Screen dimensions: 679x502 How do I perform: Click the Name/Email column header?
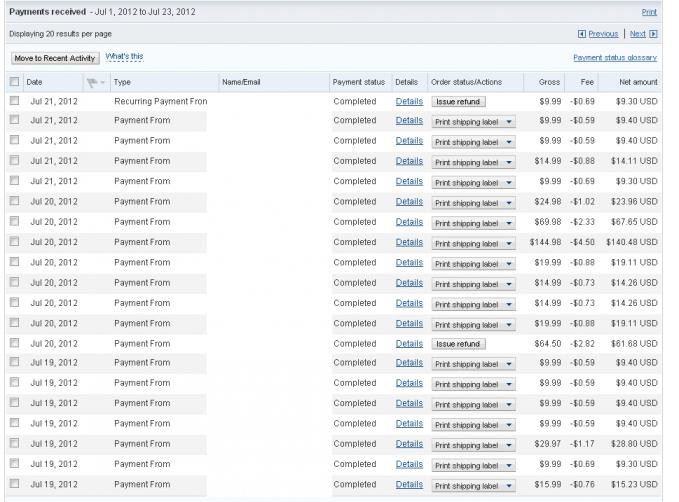click(x=241, y=82)
